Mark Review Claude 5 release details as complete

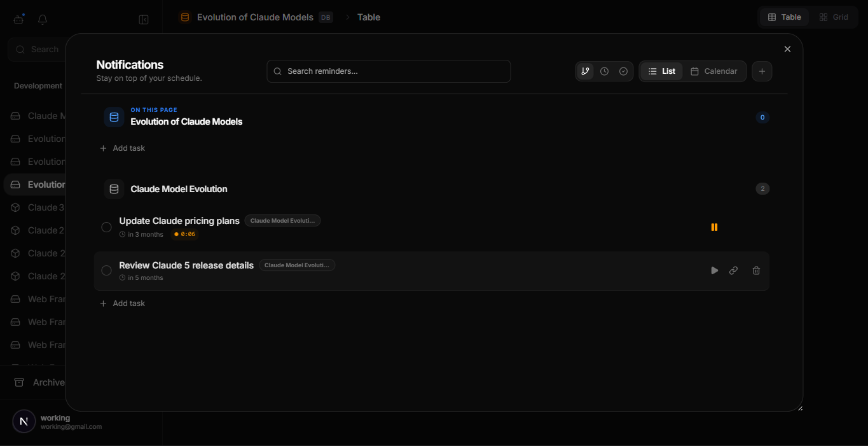[106, 270]
